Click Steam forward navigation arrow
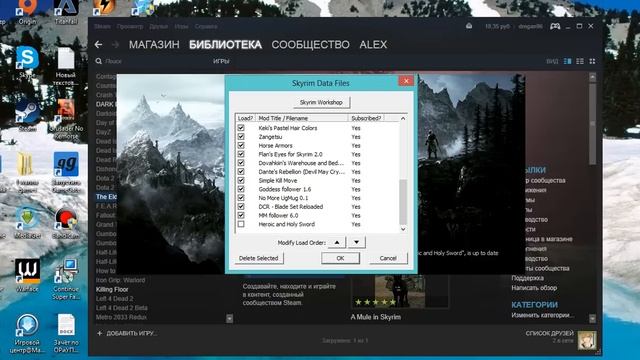This screenshot has width=640, height=360. pos(116,44)
